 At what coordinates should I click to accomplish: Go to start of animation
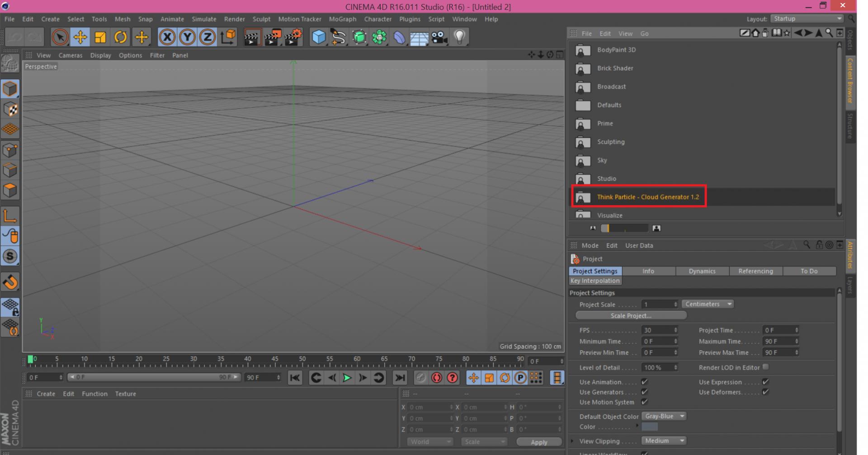(x=295, y=378)
